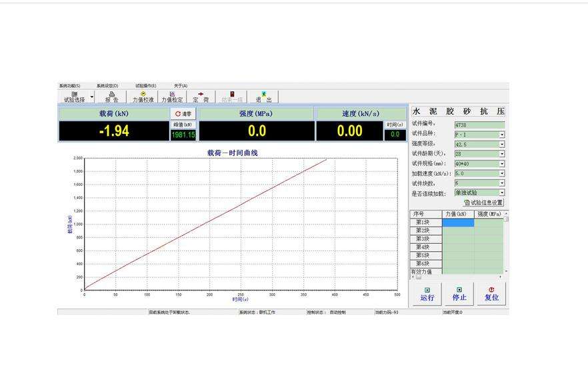
Task: Click the 运行 run button
Action: point(427,294)
